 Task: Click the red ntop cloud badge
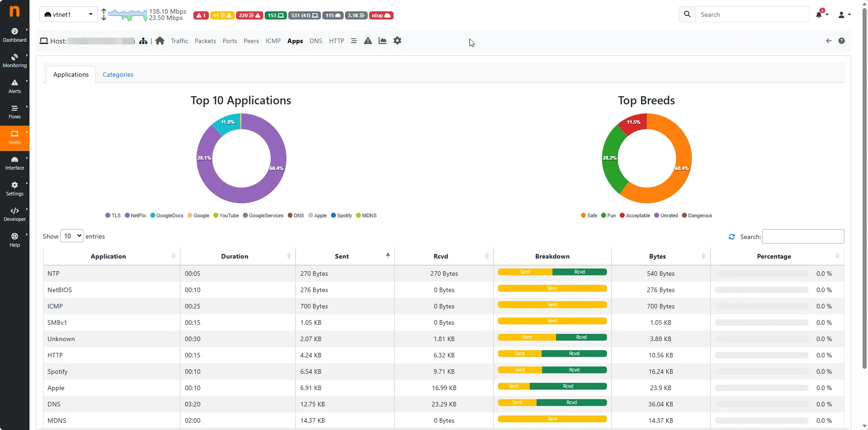pos(381,15)
